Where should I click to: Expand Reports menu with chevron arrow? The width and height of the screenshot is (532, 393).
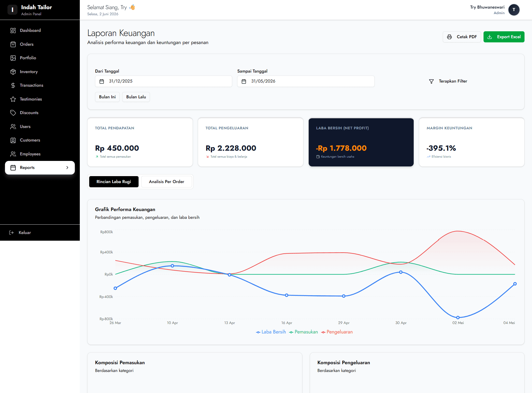pos(67,168)
